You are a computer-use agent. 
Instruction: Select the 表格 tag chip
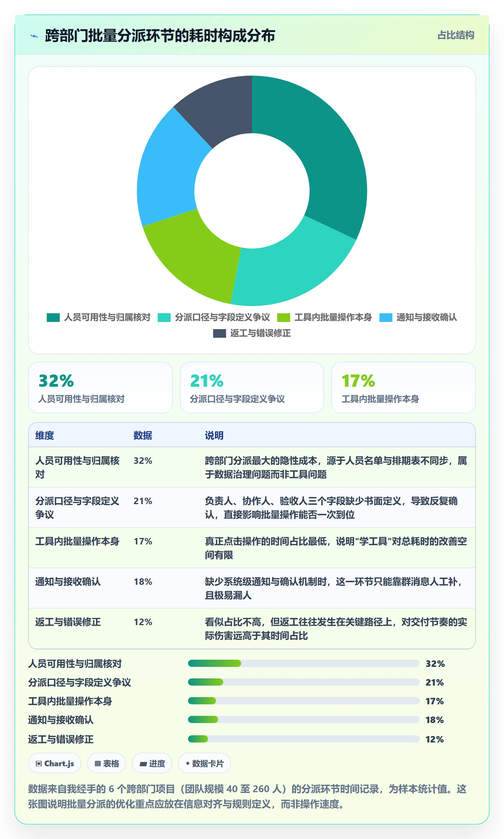tap(107, 763)
